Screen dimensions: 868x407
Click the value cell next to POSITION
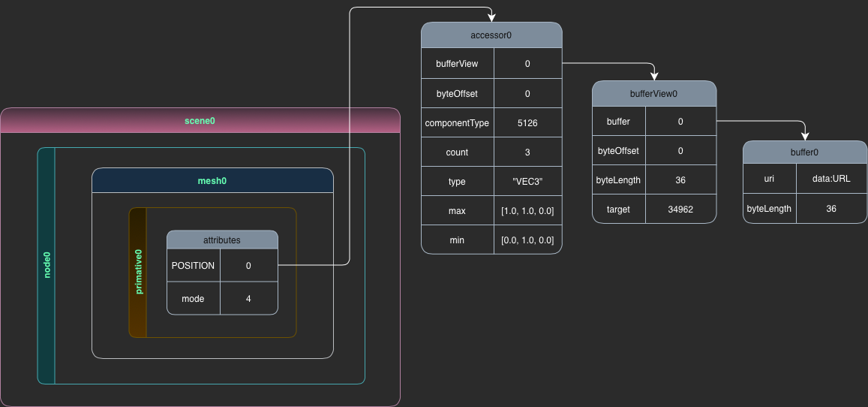[248, 266]
